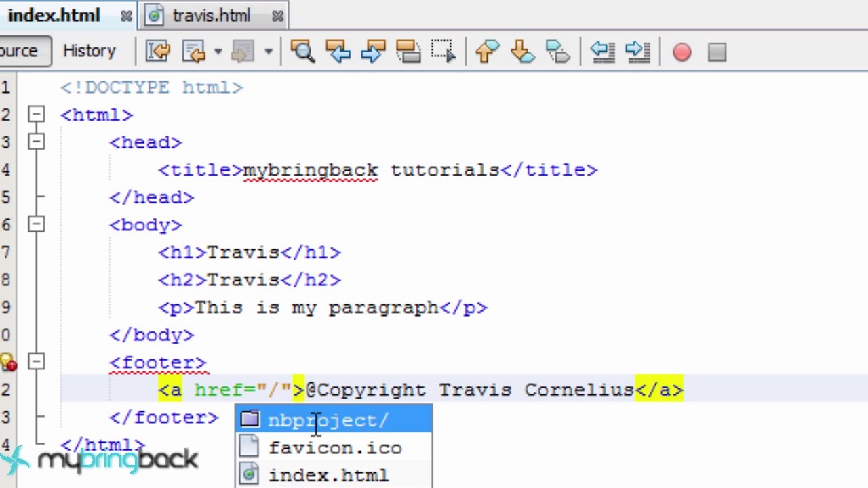Start macro recording red circle
This screenshot has width=868, height=488.
pyautogui.click(x=682, y=52)
